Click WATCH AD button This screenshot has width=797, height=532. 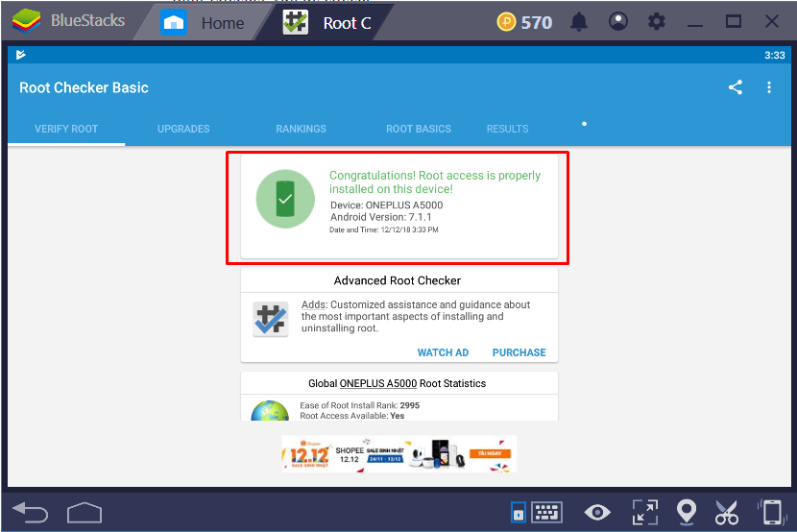443,352
